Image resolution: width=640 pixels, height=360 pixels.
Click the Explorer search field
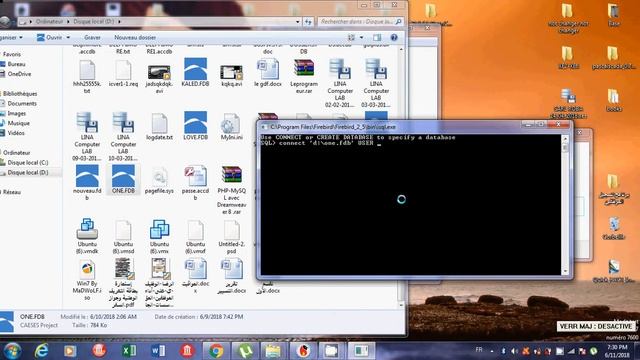point(360,22)
